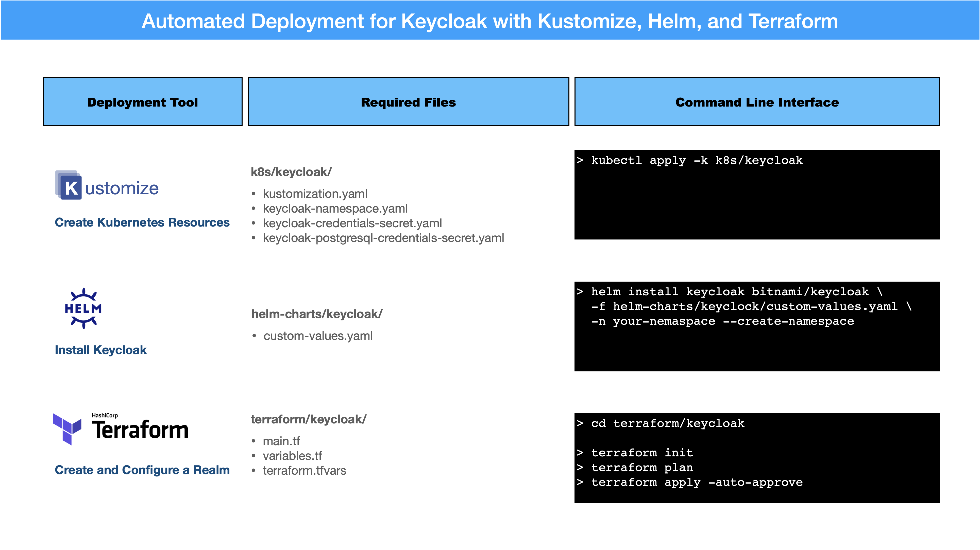The width and height of the screenshot is (980, 550).
Task: Click the -n your-nemaspace --create-namespace line
Action: [x=722, y=321]
